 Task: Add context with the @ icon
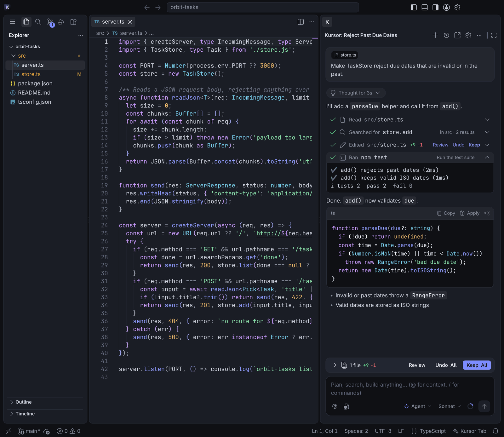(335, 406)
